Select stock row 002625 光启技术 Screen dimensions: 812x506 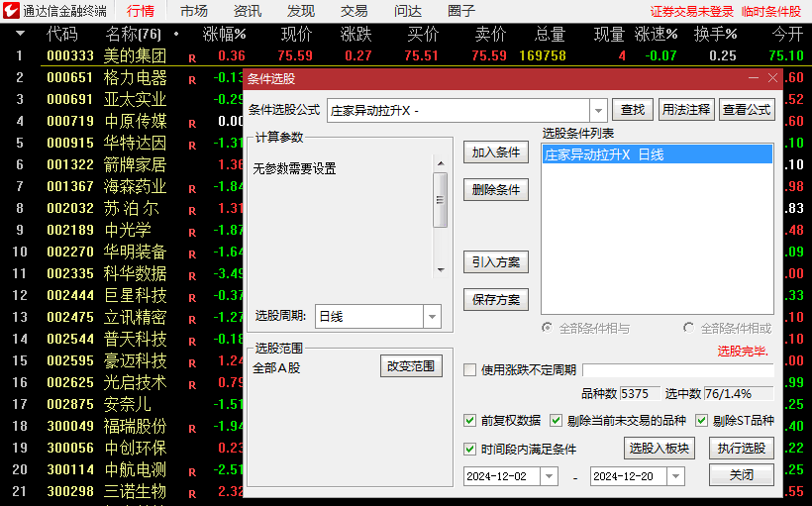tap(122, 381)
